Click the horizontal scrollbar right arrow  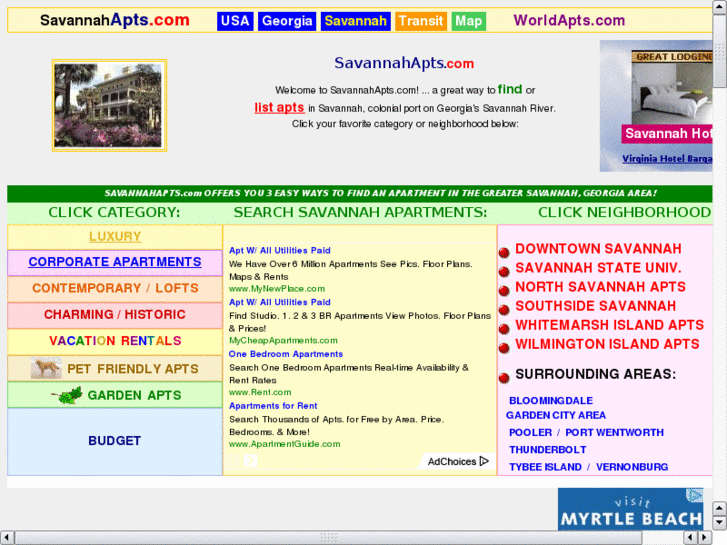pos(705,538)
